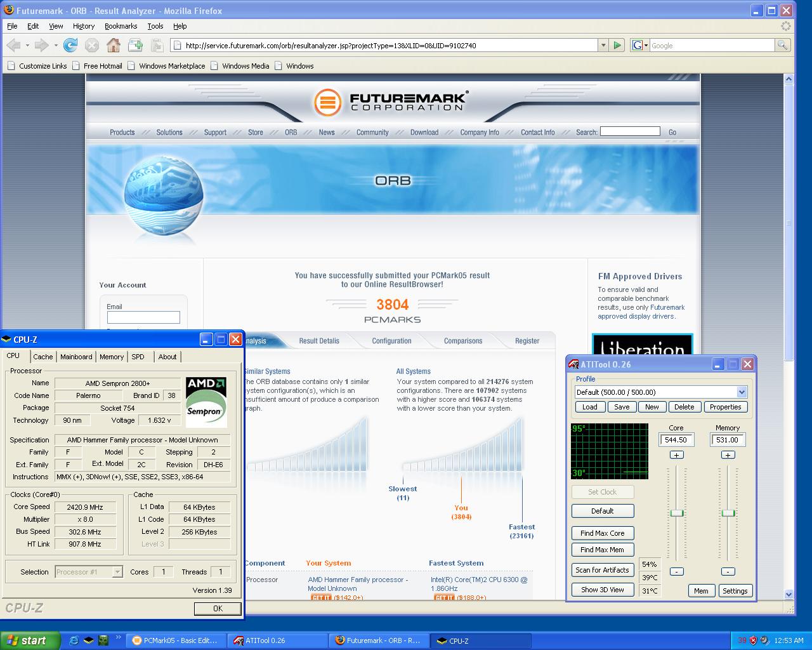Click Internet Explorer quick launch icon

pos(74,640)
